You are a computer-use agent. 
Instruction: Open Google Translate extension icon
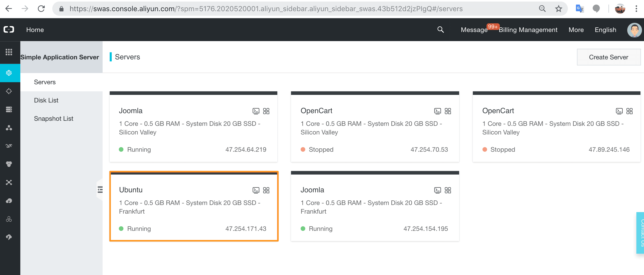(580, 9)
